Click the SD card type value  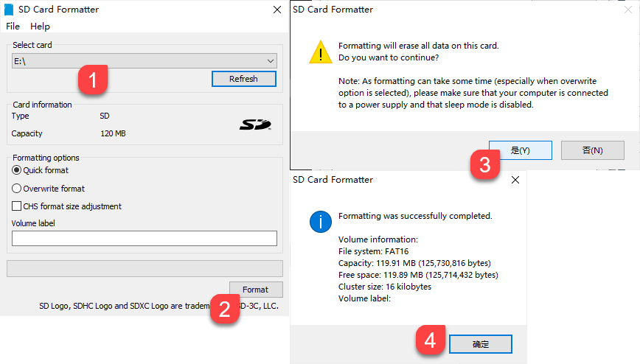coord(105,116)
